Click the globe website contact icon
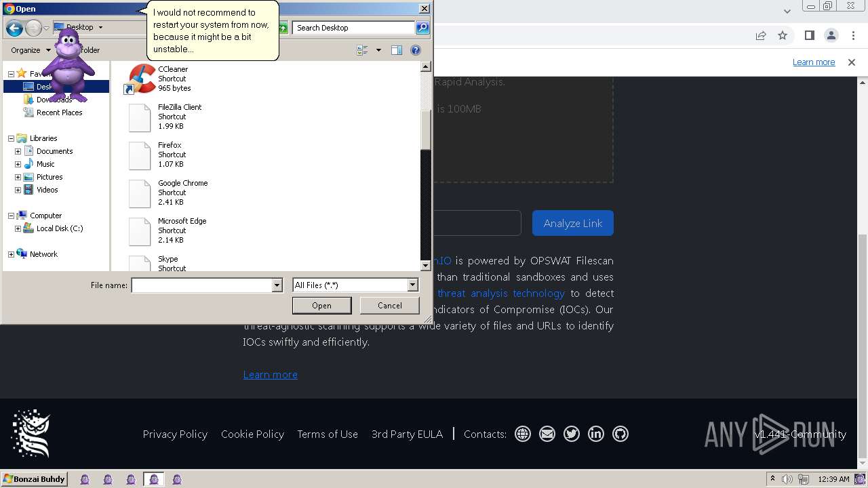Screen dimensions: 868x488 click(523, 434)
